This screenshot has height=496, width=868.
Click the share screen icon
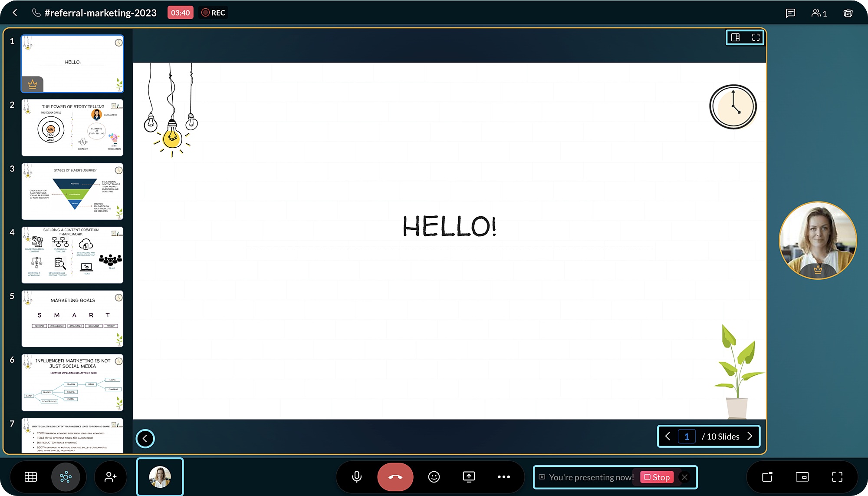469,477
